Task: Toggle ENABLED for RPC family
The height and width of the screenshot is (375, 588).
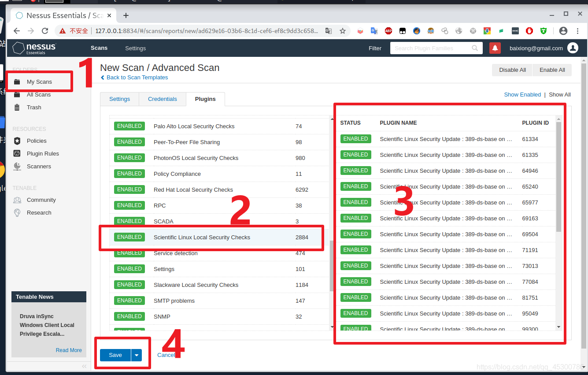Action: click(x=129, y=205)
